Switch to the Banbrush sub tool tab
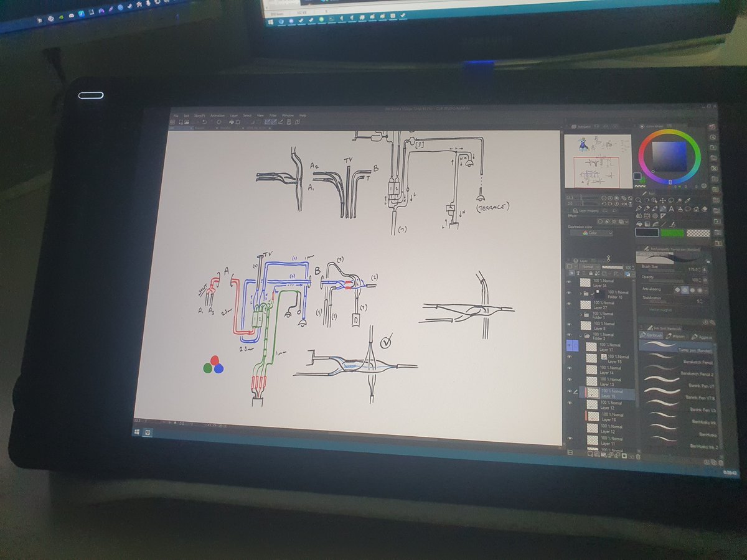Screen dimensions: 747x560 tap(651, 335)
